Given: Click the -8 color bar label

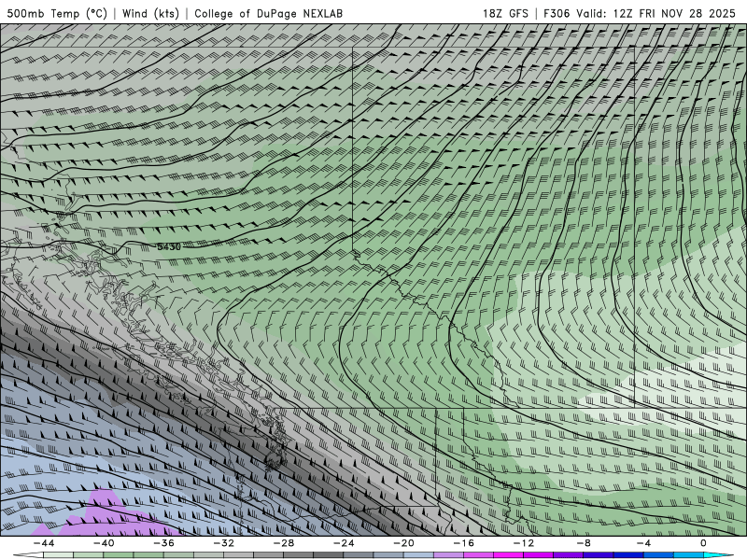Looking at the screenshot, I should (585, 543).
